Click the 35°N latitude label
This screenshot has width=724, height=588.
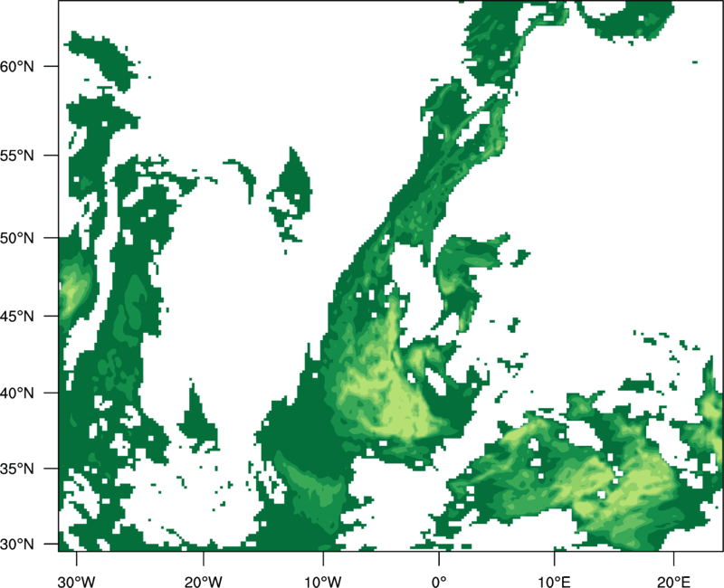click(17, 469)
